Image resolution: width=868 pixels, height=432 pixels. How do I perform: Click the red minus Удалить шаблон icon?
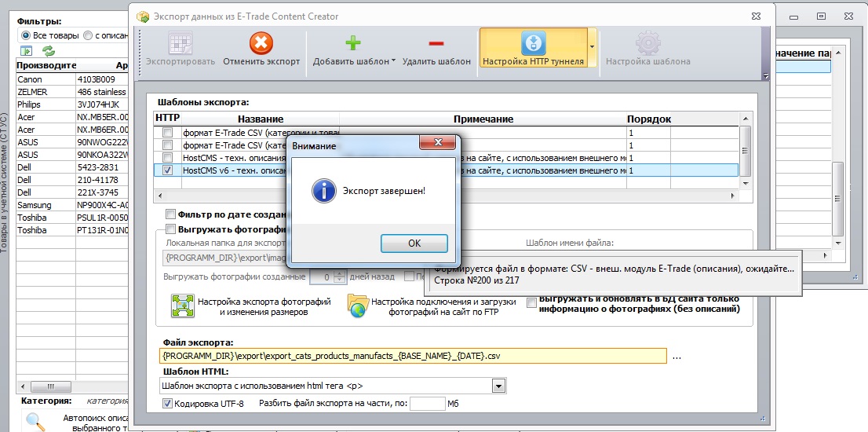click(436, 44)
